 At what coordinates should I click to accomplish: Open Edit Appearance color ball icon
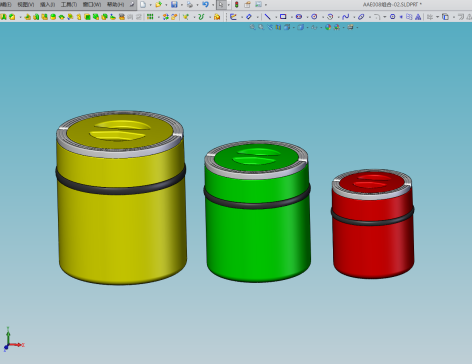328,27
